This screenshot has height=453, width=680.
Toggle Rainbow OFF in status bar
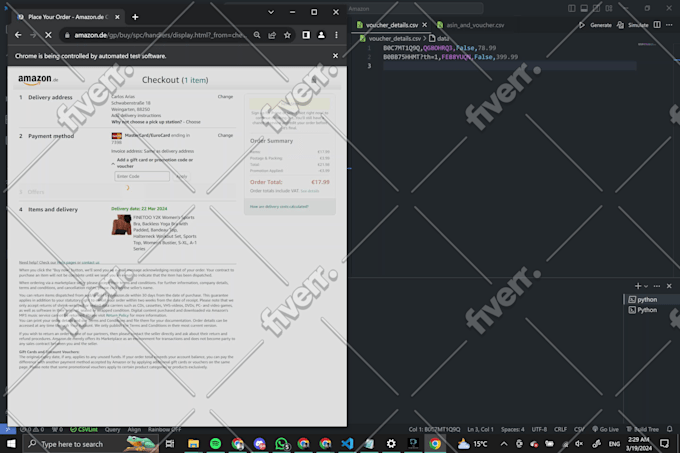pyautogui.click(x=164, y=430)
